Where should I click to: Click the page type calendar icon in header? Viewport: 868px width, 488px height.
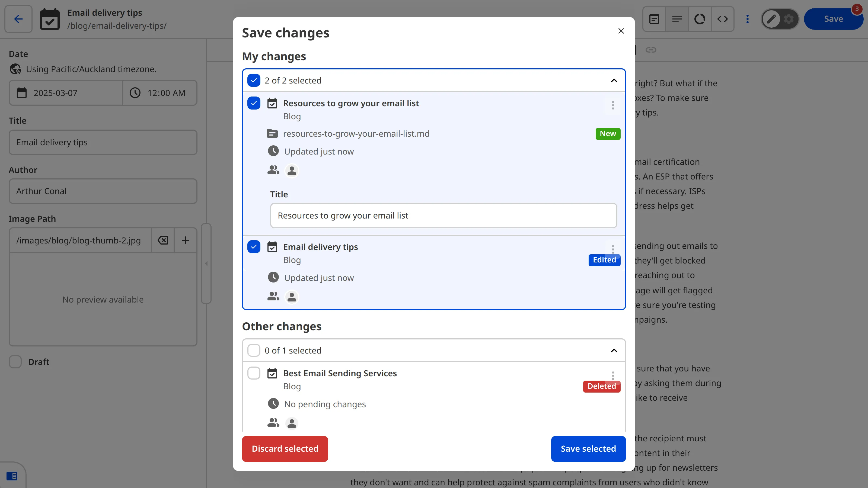(50, 19)
